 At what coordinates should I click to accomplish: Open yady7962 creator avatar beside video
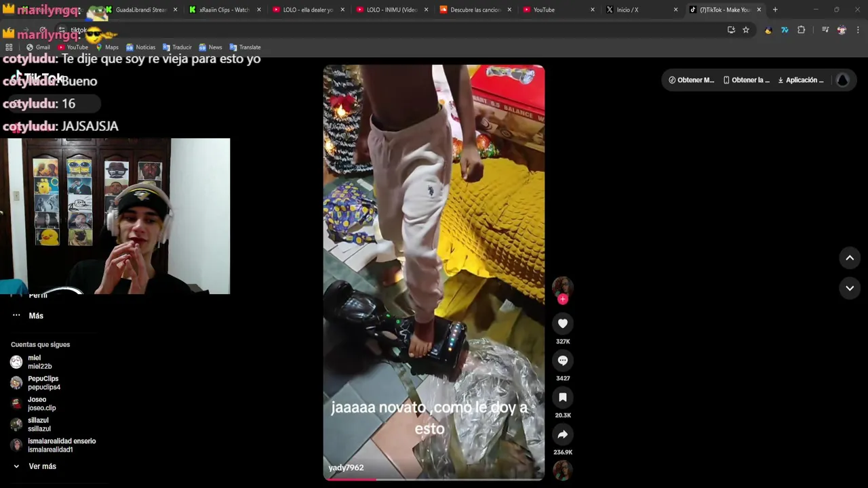tap(562, 287)
